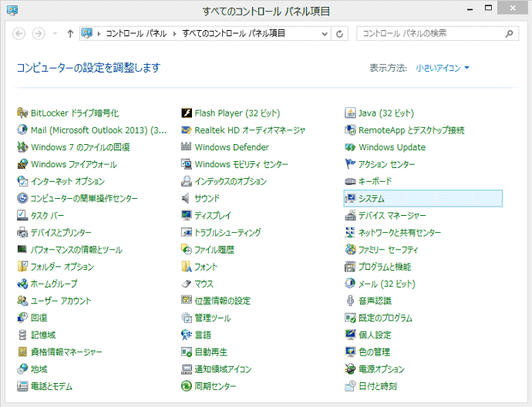
Task: Expand the address bar history dropdown arrow
Action: 325,34
